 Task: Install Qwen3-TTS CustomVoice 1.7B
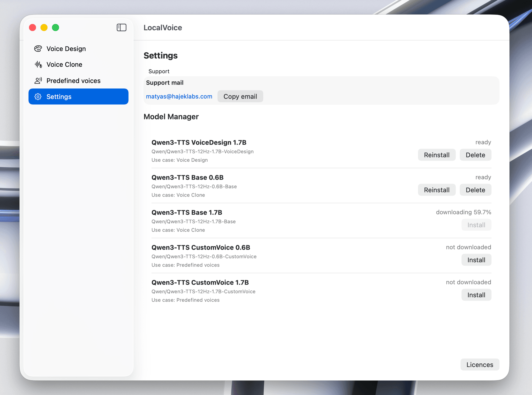point(476,295)
